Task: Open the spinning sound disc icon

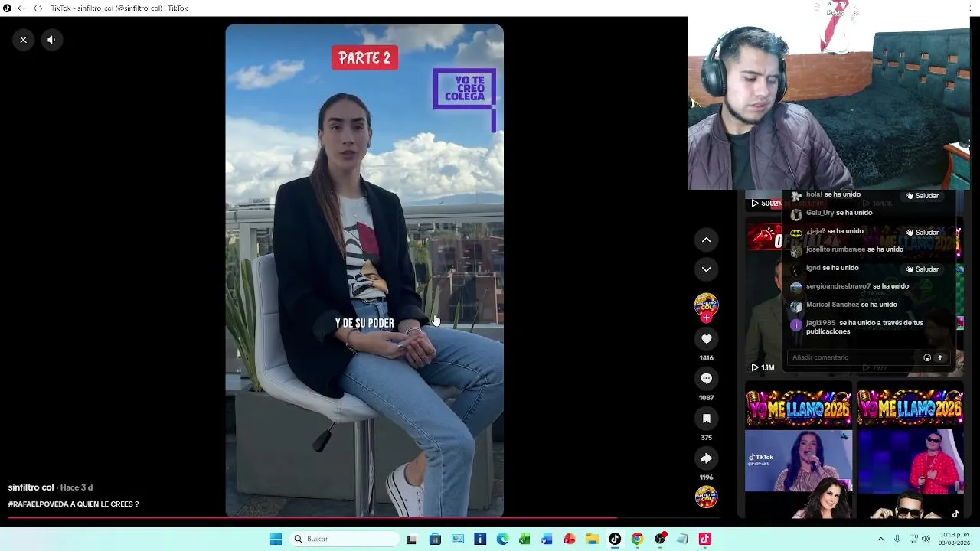Action: (x=706, y=497)
